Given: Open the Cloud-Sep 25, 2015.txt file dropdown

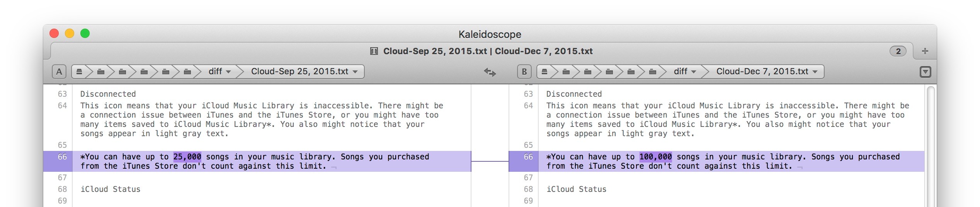Looking at the screenshot, I should pyautogui.click(x=304, y=72).
